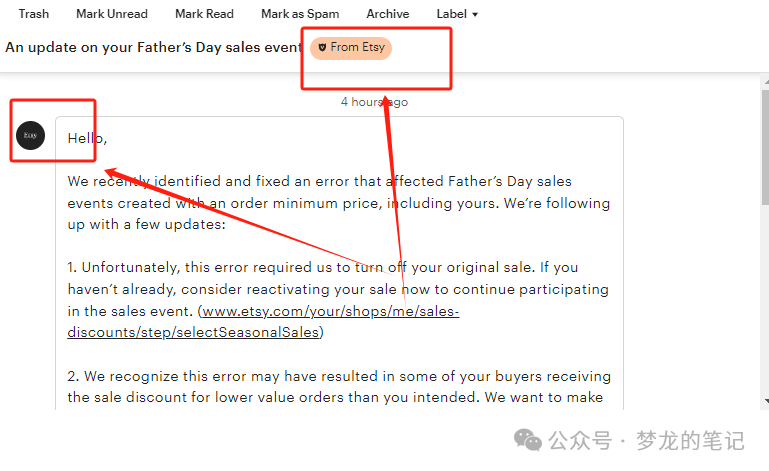Click the paragraph starting with 1. Unfortunately
The image size is (769, 471).
point(338,300)
